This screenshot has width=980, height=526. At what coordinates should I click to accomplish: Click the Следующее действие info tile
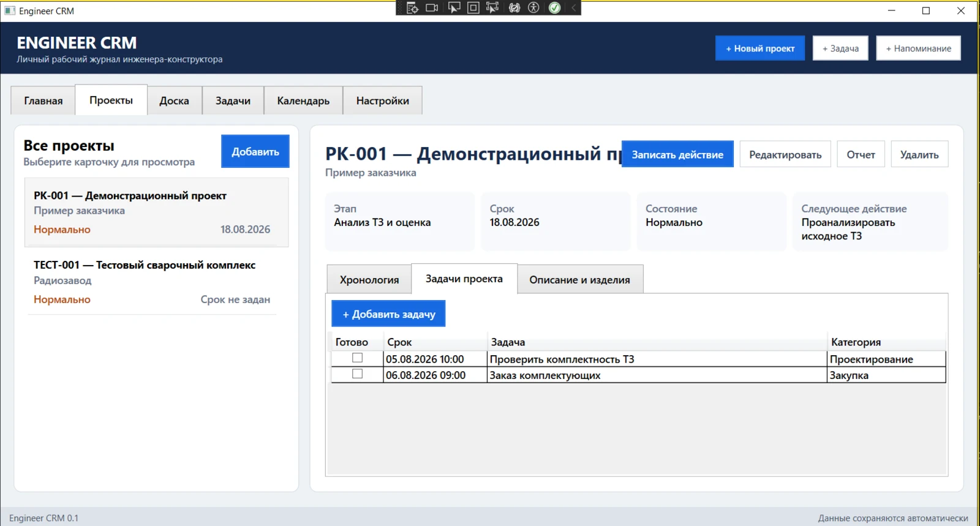point(870,222)
